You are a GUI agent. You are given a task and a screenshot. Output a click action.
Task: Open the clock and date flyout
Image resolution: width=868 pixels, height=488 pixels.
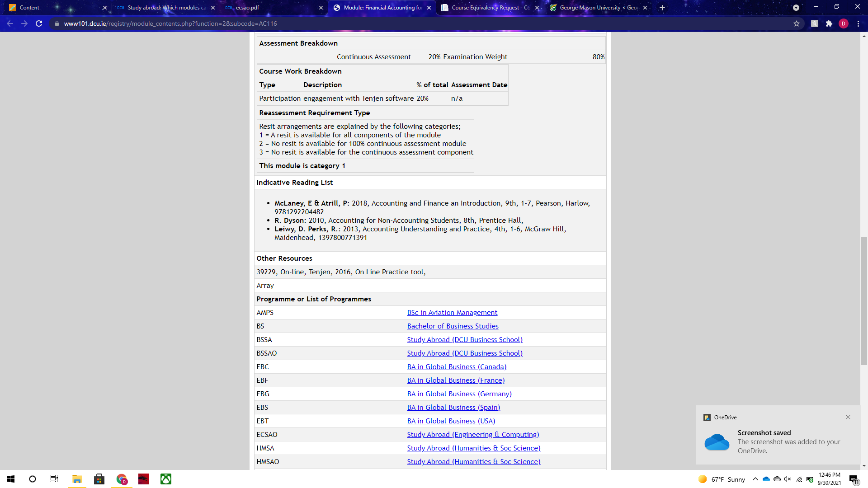829,479
